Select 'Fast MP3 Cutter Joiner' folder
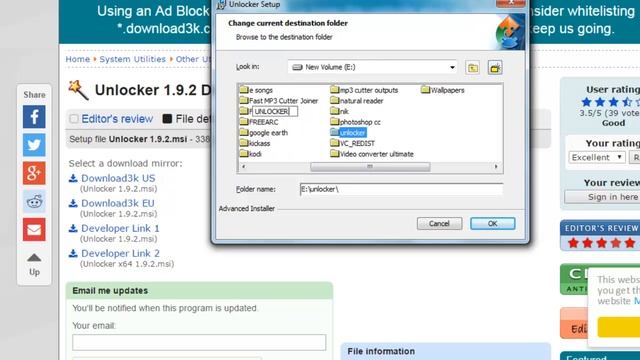This screenshot has width=640, height=360. point(279,100)
